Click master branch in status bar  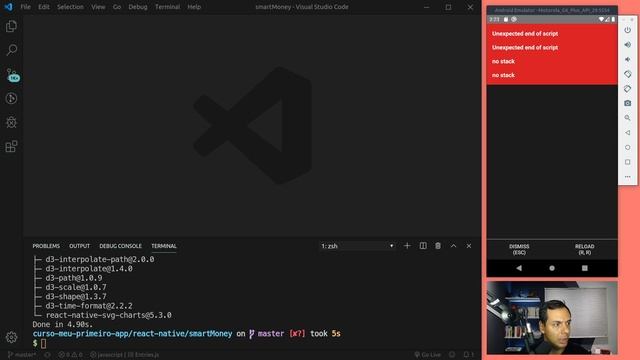(22, 355)
